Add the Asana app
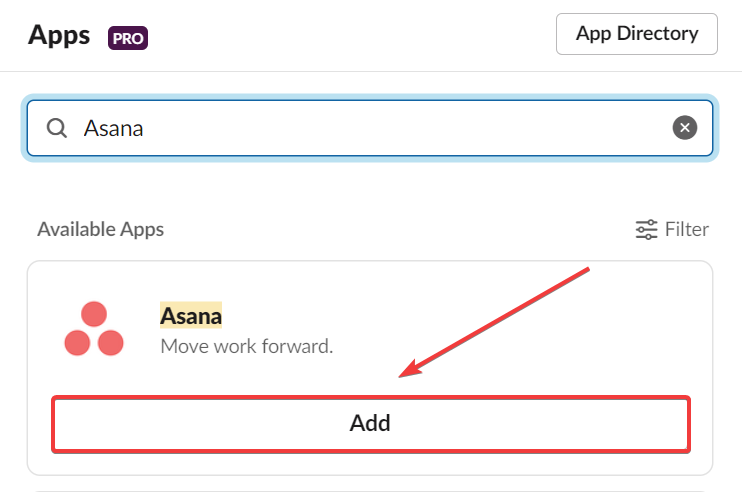 (371, 424)
